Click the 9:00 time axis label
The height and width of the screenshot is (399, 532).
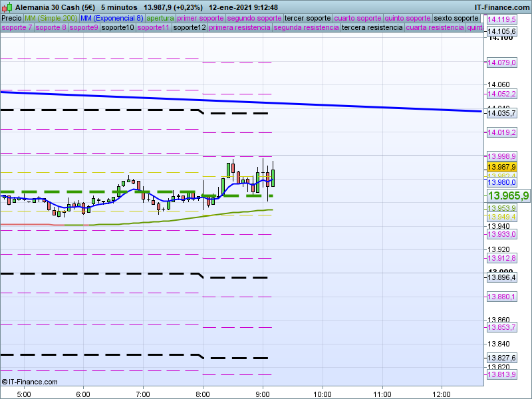(x=263, y=393)
